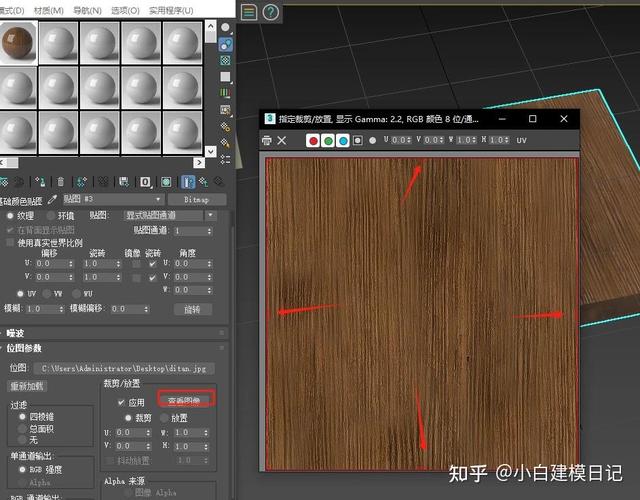
Task: Toggle the U tile checkbox
Action: [x=152, y=264]
